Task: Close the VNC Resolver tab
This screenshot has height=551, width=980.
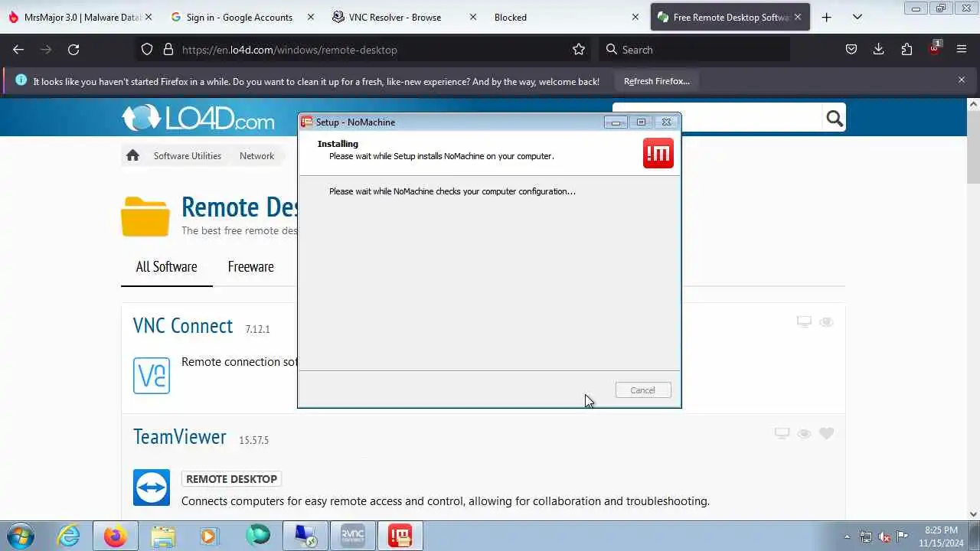Action: [472, 17]
